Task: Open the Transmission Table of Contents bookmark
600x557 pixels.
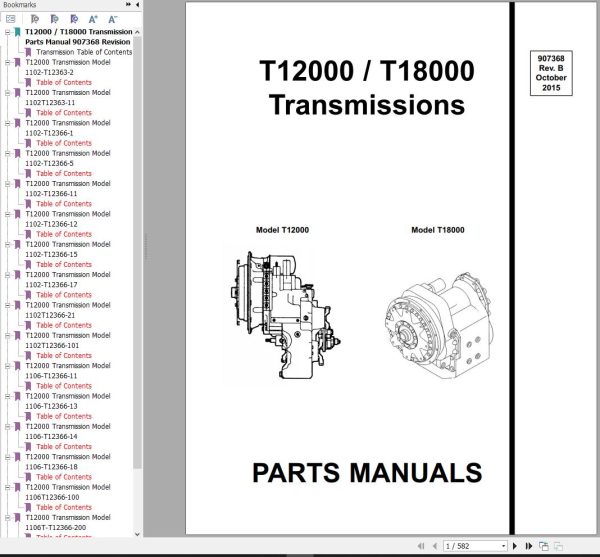Action: (84, 52)
